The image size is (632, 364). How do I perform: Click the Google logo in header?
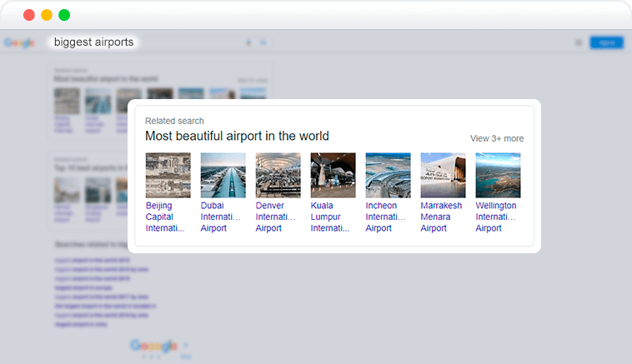point(19,42)
